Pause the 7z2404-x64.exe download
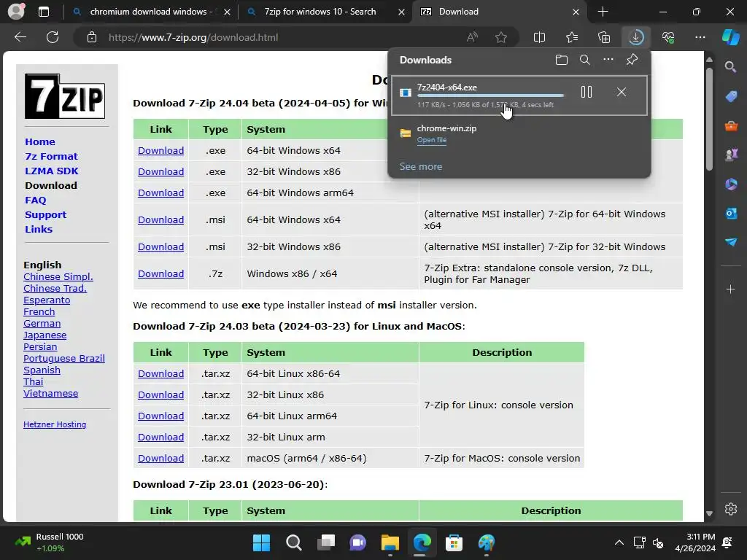The width and height of the screenshot is (747, 560). [587, 92]
